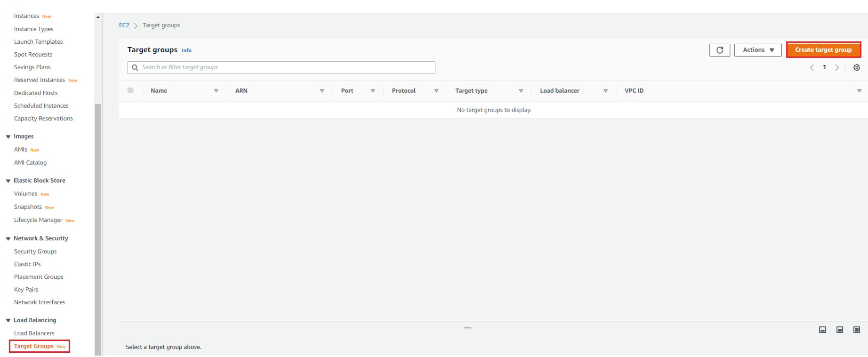
Task: Click the Name column header
Action: coord(159,91)
